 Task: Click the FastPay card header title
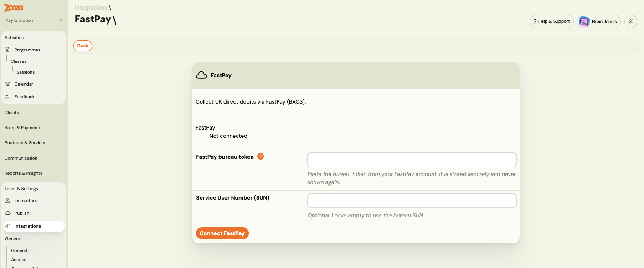[x=221, y=76]
